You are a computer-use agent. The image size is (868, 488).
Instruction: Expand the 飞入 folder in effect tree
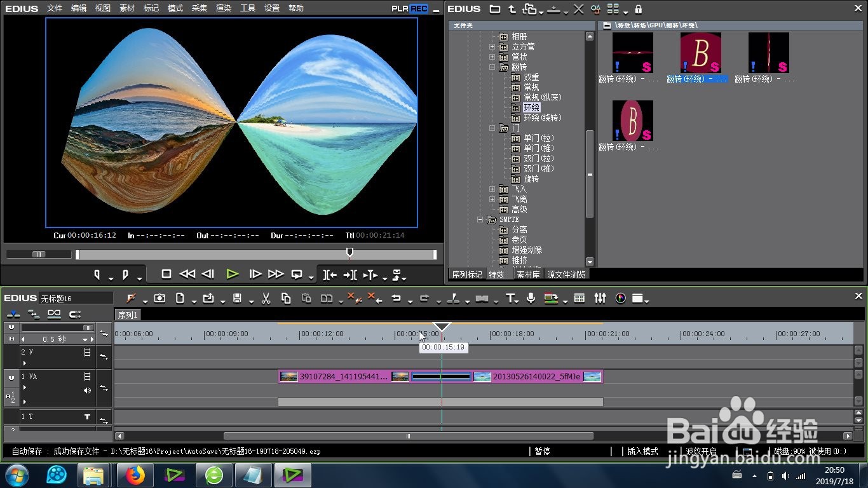(492, 189)
